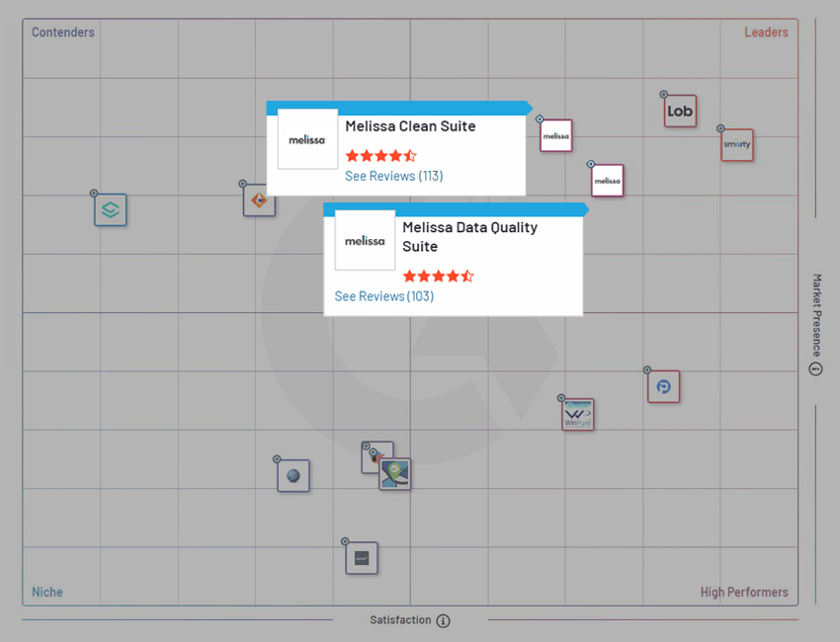Click the High Performers quadrant label

tap(744, 593)
